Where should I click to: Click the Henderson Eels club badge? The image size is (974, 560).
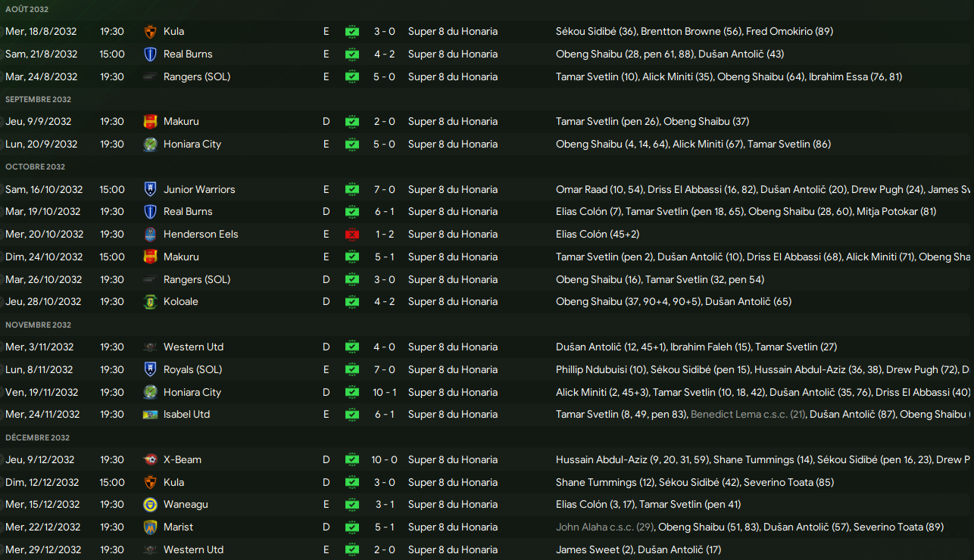pos(150,235)
